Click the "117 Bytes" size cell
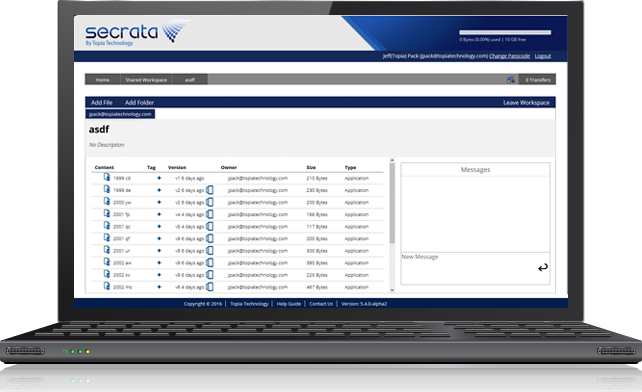 pyautogui.click(x=317, y=227)
